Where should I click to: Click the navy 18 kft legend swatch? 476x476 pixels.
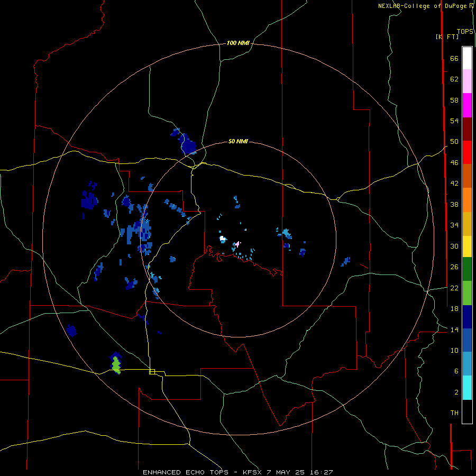[467, 317]
